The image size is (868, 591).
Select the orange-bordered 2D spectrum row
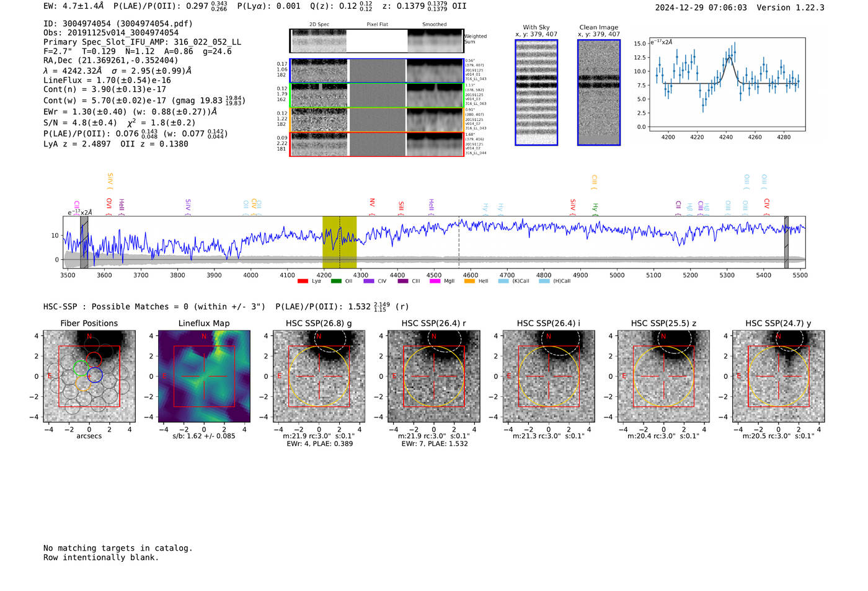coord(377,120)
